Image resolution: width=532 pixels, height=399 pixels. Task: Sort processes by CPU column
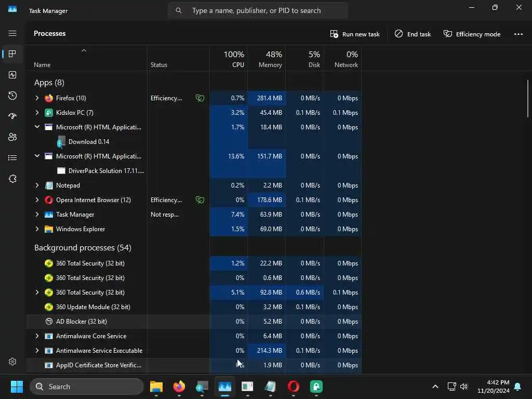(x=229, y=59)
